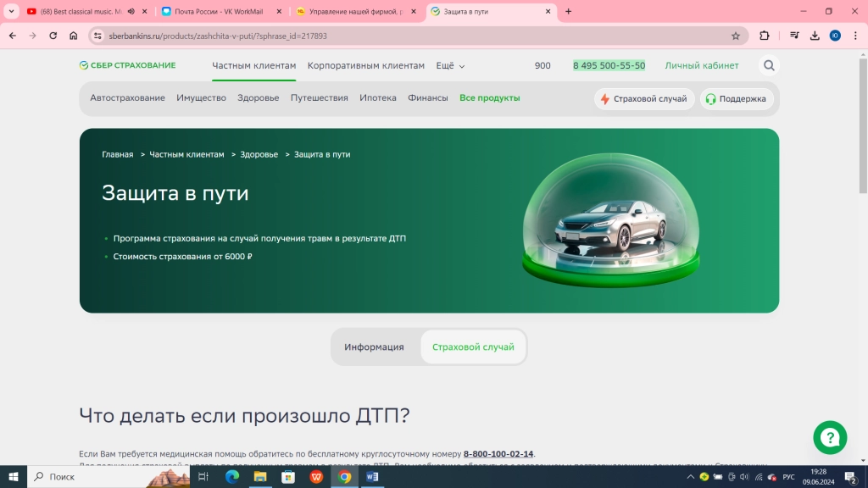Open File Explorer from the taskbar
868x488 pixels.
[x=260, y=476]
